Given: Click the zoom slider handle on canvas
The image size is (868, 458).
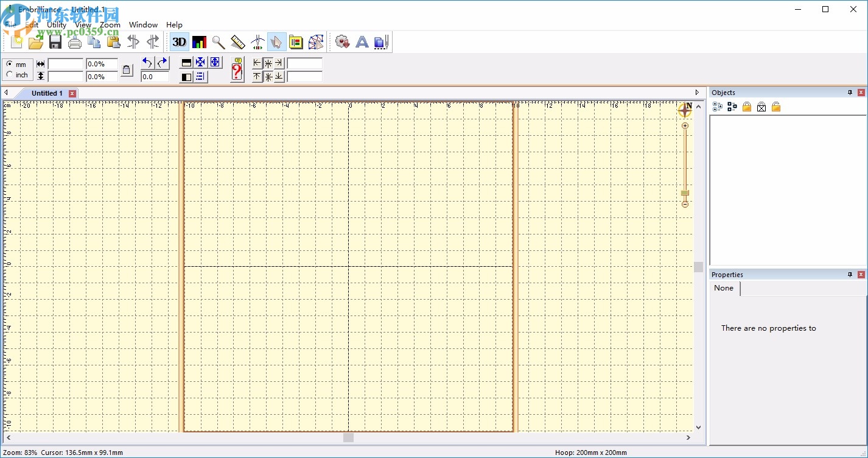Looking at the screenshot, I should [685, 193].
